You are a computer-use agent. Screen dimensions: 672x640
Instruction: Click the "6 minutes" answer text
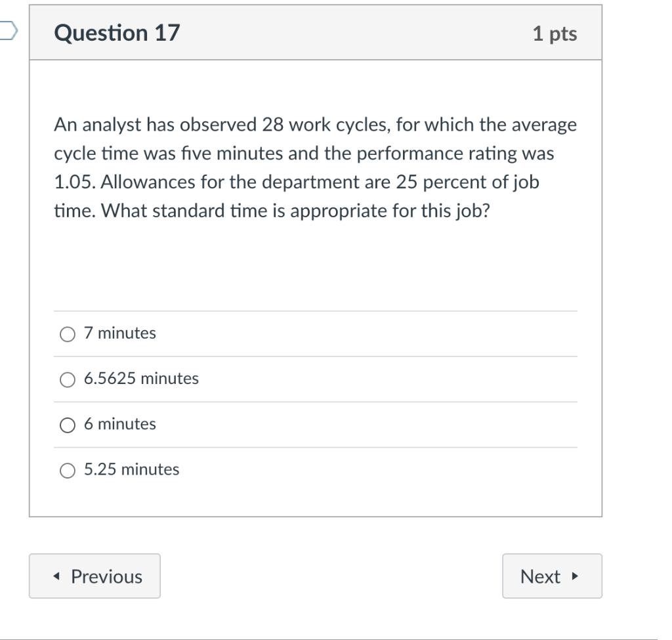(x=119, y=425)
